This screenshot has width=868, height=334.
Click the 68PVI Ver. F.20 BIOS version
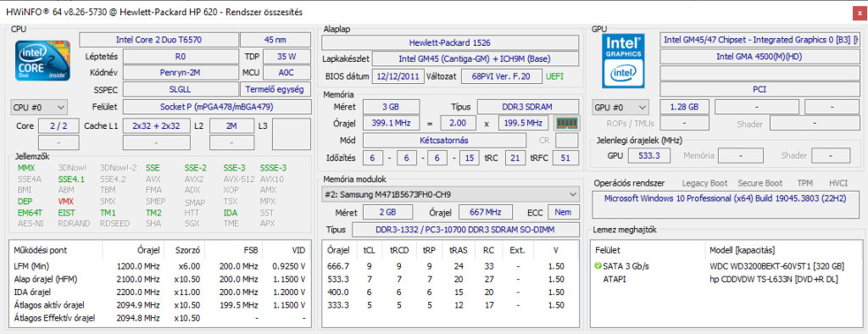tap(502, 76)
